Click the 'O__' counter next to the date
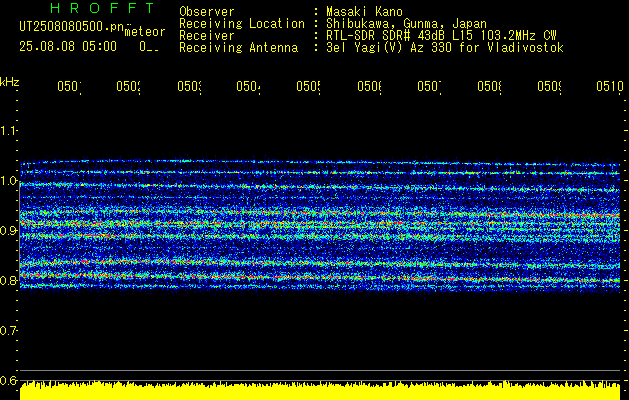This screenshot has height=400, width=629. click(x=149, y=47)
